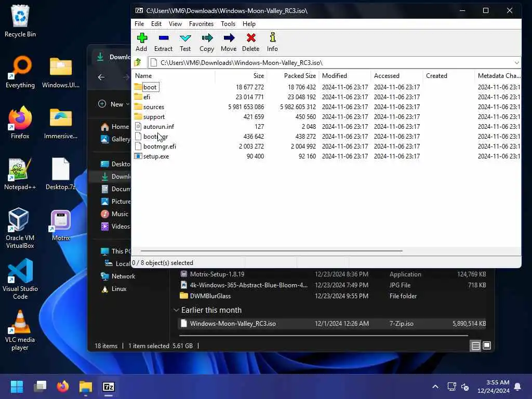This screenshot has width=532, height=399.
Task: Open the Info toolbar button
Action: [272, 43]
